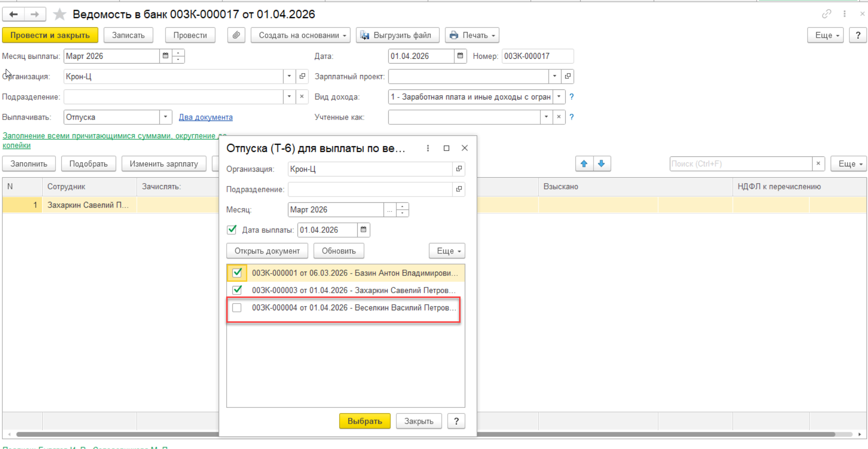This screenshot has width=868, height=449.
Task: Open the Еще menu beside table search
Action: click(849, 164)
